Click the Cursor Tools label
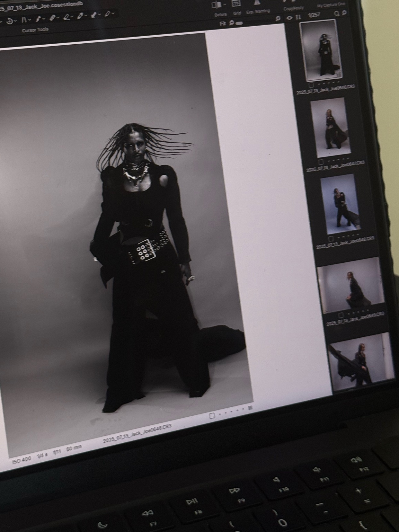399x532 pixels. (35, 30)
